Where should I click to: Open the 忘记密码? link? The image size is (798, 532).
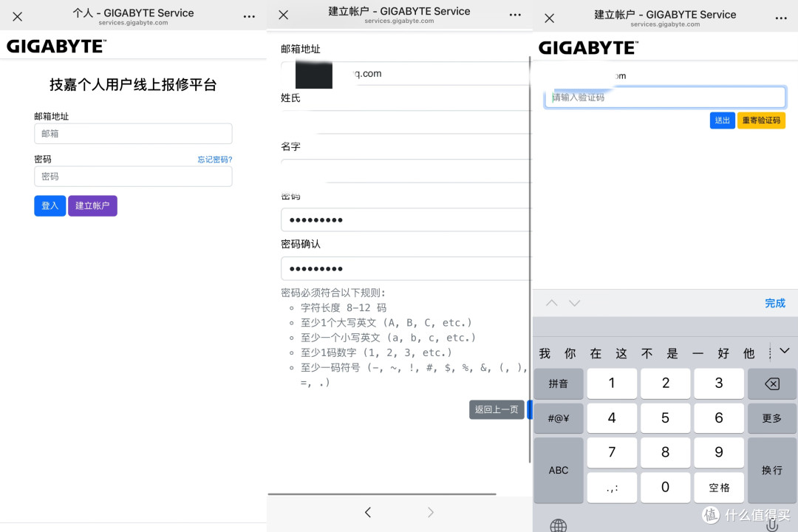coord(215,160)
